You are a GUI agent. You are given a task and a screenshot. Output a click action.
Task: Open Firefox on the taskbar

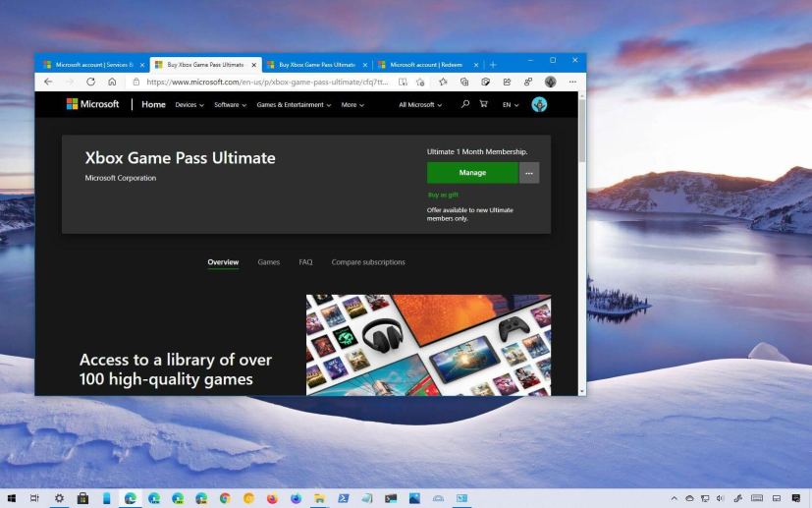click(x=272, y=498)
